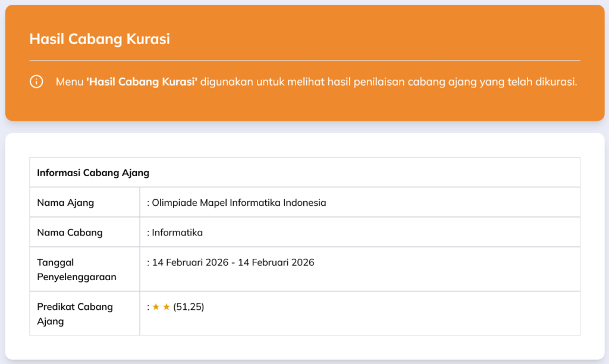
Task: Click the 'Tanggal Penyelenggaraan' label cell
Action: point(84,269)
